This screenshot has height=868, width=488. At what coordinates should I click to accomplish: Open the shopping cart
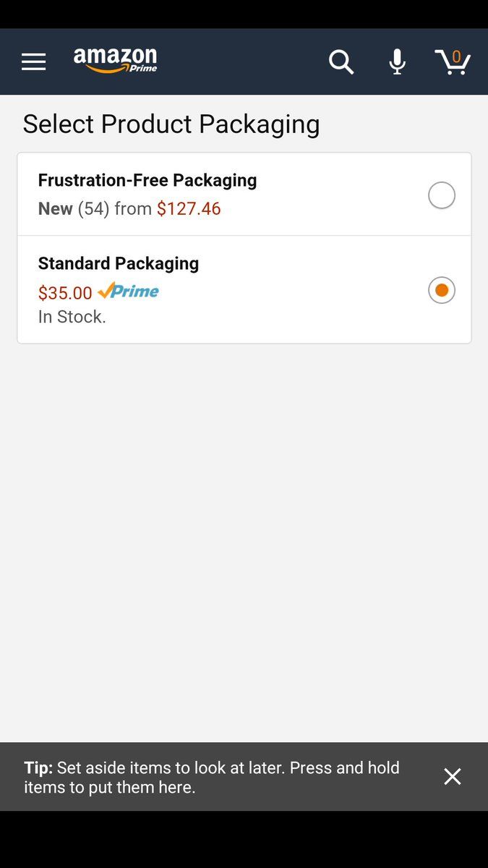pos(453,62)
